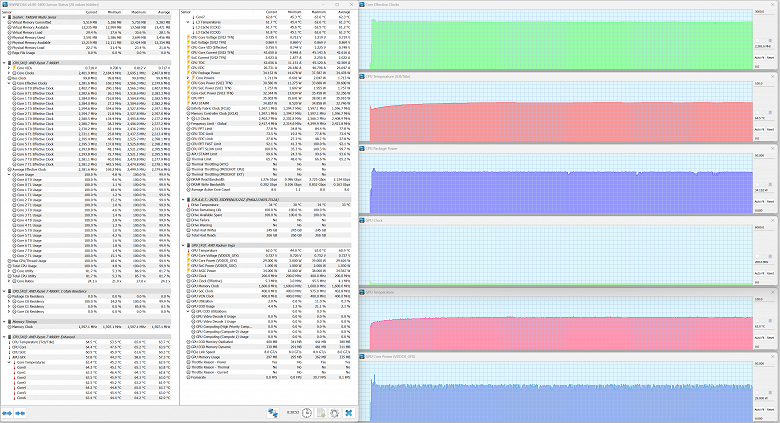Click the max value field of CPU Package Power graph
This screenshot has width=780, height=423.
pos(763,155)
